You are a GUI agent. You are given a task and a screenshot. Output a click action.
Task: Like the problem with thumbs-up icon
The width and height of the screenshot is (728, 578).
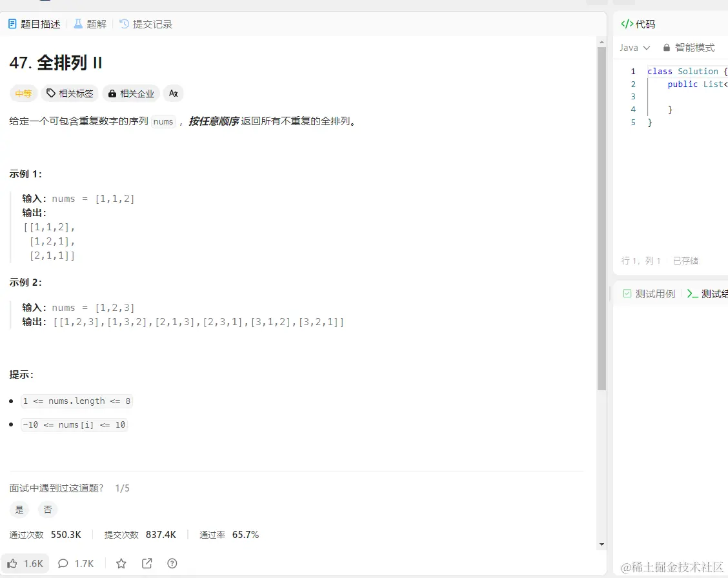[25, 564]
